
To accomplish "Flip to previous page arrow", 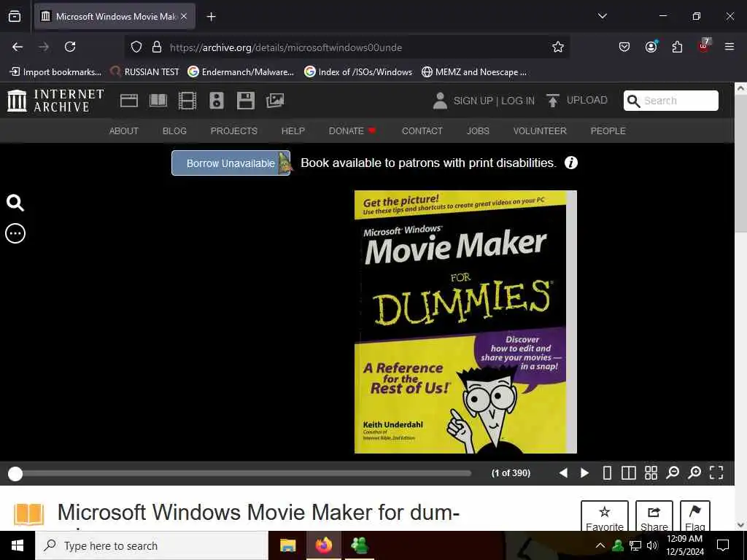I will click(563, 472).
